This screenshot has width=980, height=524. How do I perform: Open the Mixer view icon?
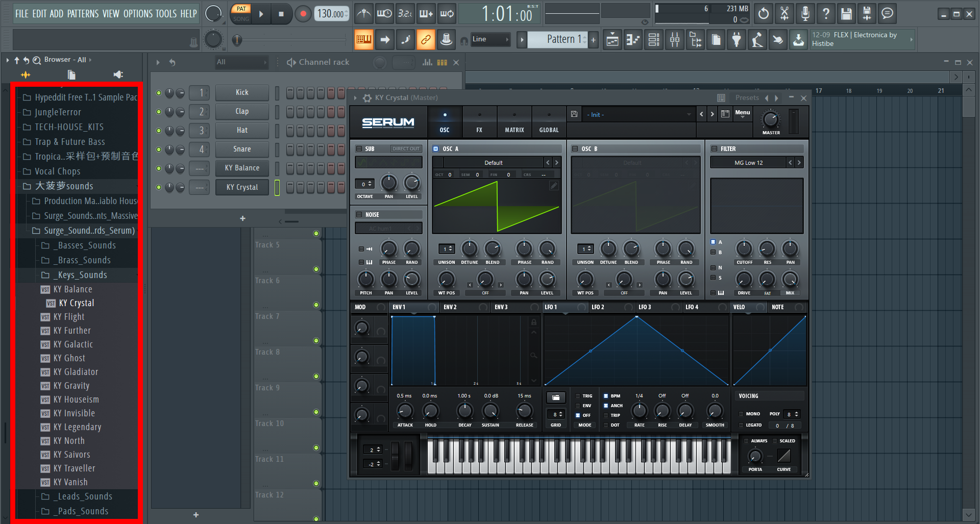tap(675, 40)
